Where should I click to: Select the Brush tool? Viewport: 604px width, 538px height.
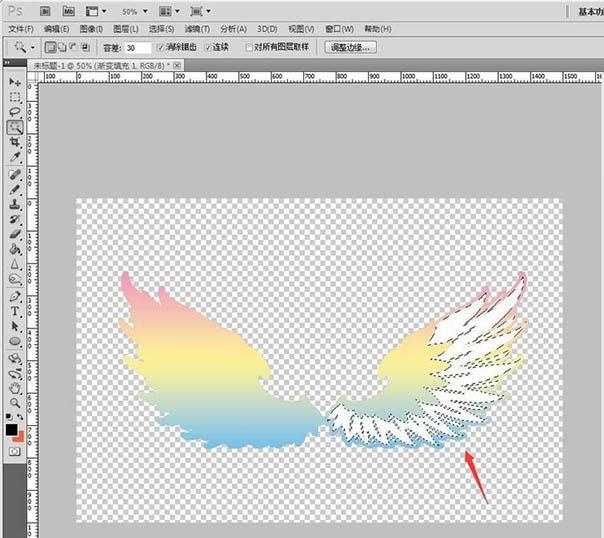pos(15,189)
